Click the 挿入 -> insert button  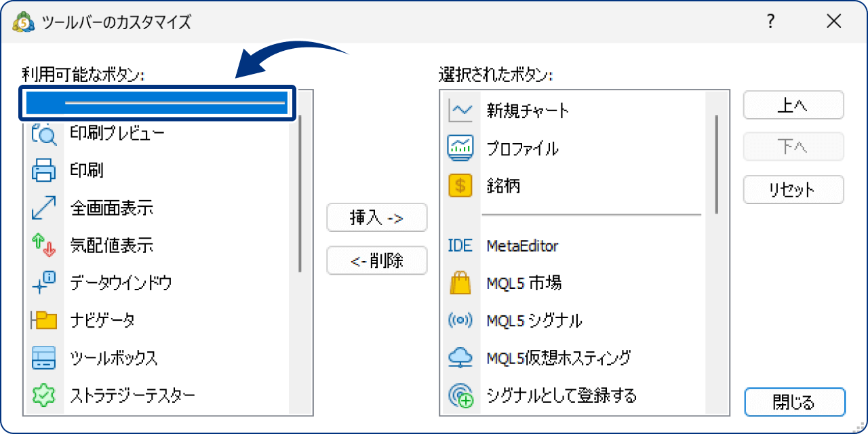coord(377,218)
